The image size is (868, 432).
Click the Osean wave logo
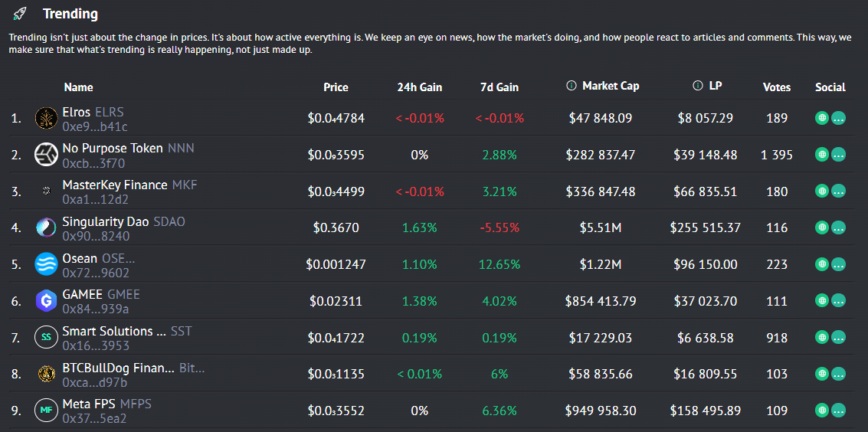[x=47, y=264]
